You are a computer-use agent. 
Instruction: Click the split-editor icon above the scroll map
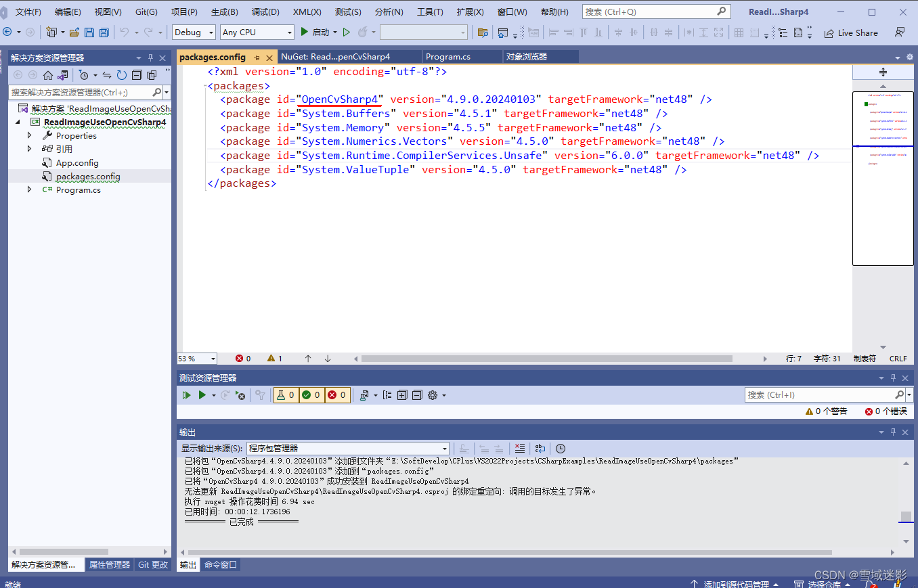coord(883,72)
